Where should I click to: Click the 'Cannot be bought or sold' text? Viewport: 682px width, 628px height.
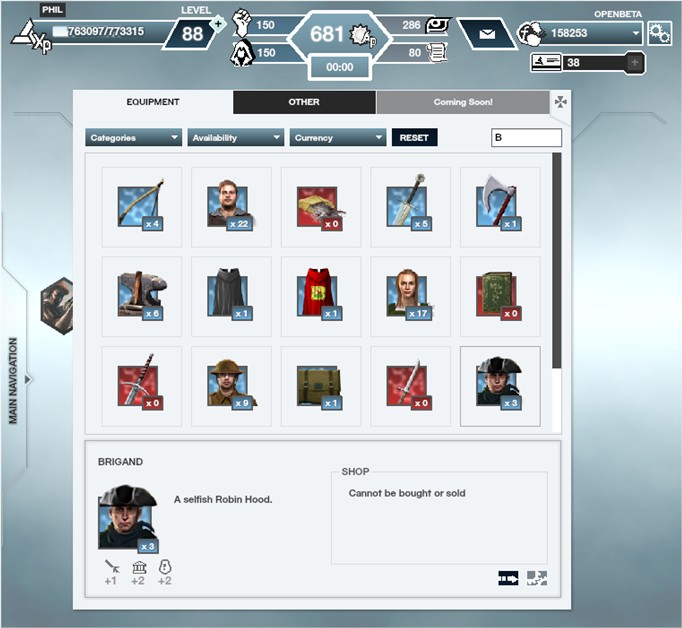point(407,493)
